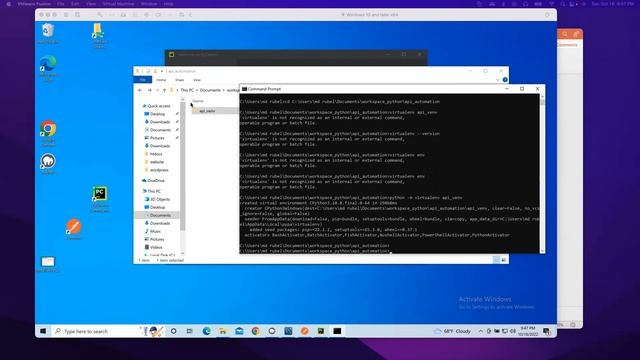Open the Mail app in the taskbar
Image resolution: width=640 pixels, height=360 pixels.
coord(239,331)
